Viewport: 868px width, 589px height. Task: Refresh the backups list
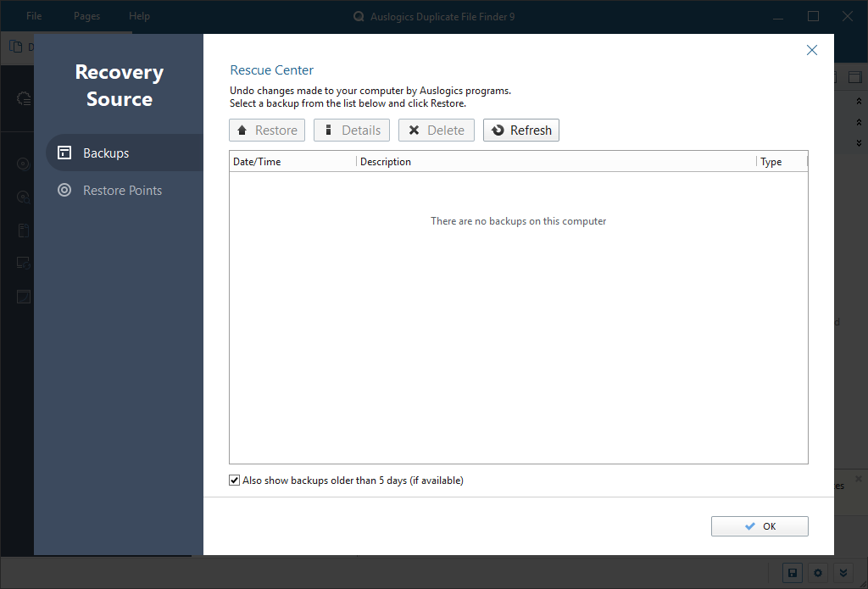[x=521, y=131]
